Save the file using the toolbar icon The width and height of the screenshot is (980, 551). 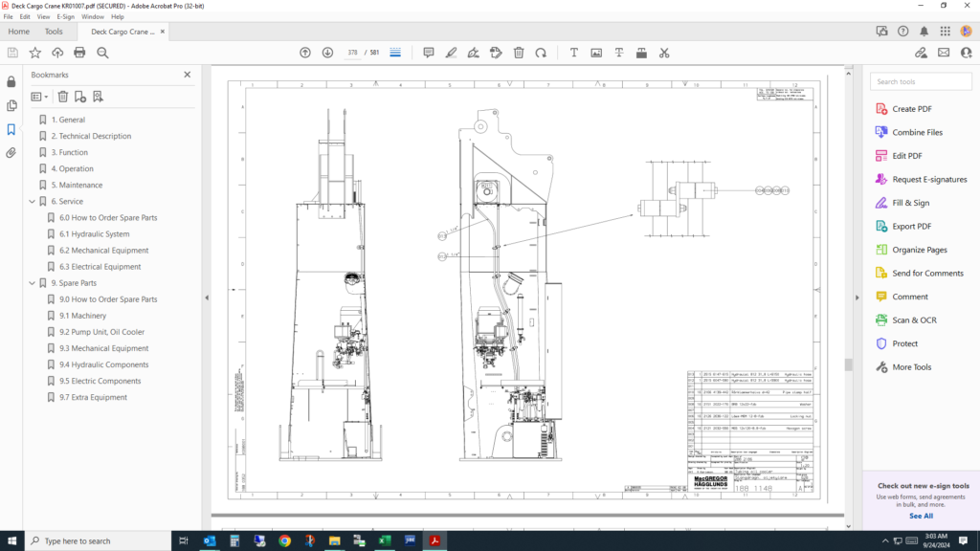tap(12, 54)
